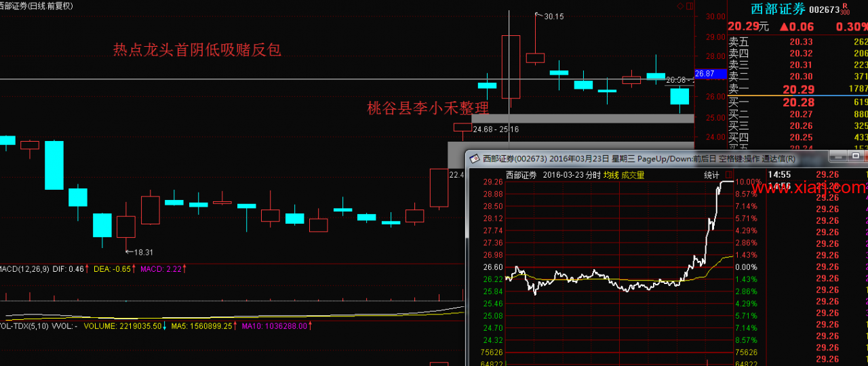Select the 卖四 ask price 20.32
Image resolution: width=868 pixels, height=366 pixels.
point(801,54)
